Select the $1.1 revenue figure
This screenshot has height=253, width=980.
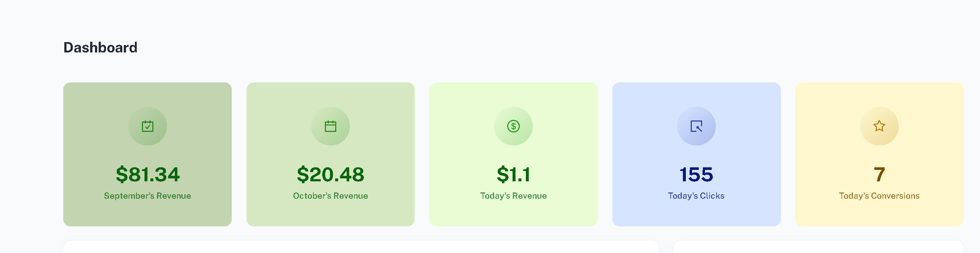513,174
